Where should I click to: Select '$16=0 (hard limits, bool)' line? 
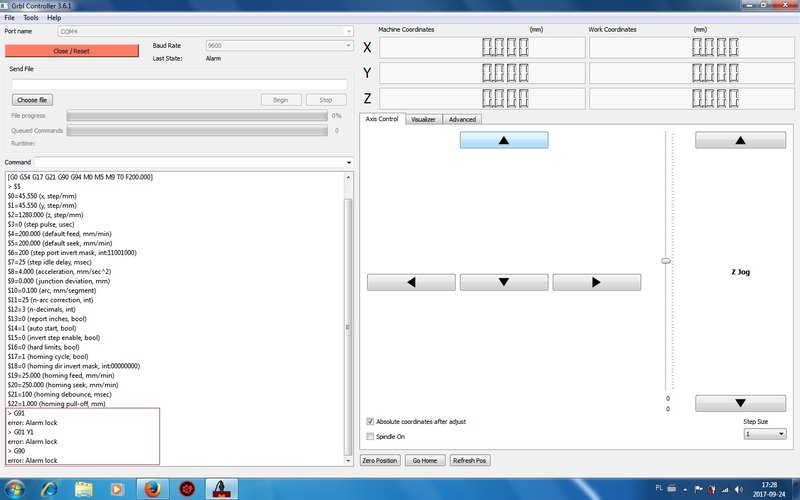(43, 347)
